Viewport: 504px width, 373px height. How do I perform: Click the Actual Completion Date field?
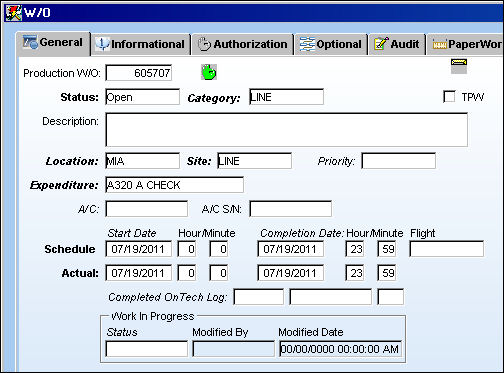[x=290, y=273]
